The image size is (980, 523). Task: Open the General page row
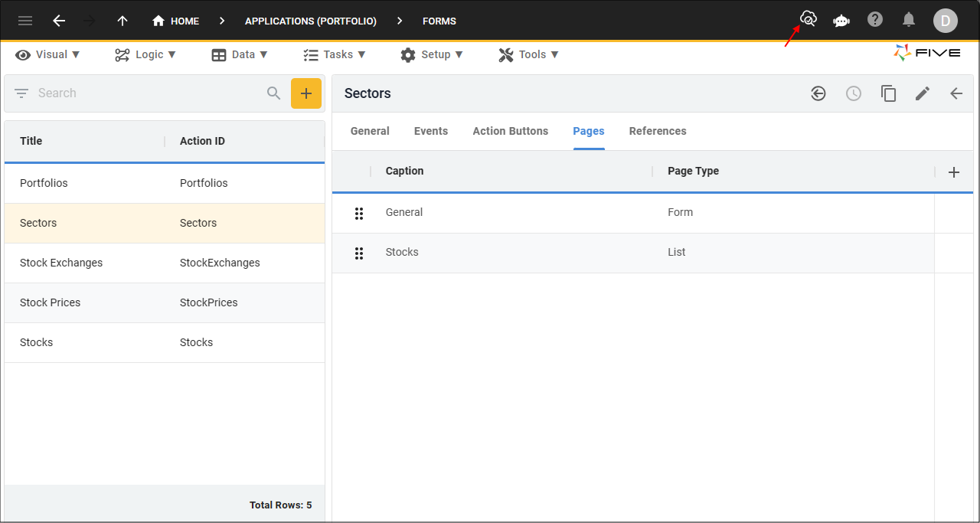tap(633, 213)
